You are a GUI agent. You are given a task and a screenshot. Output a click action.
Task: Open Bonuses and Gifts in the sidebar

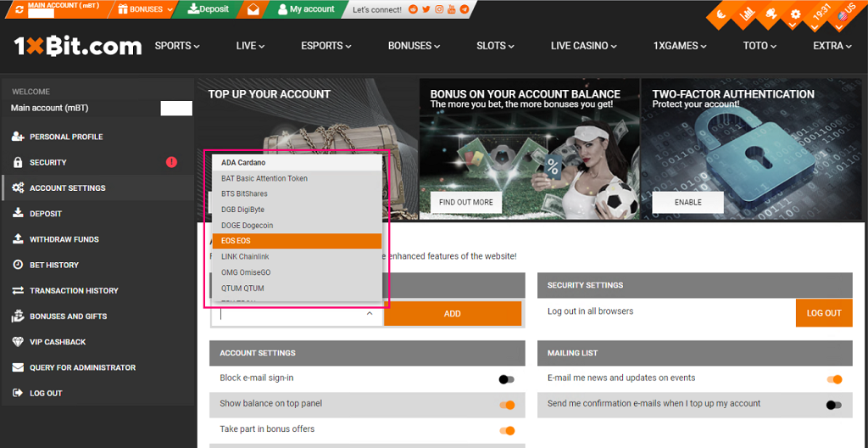[x=98, y=316]
